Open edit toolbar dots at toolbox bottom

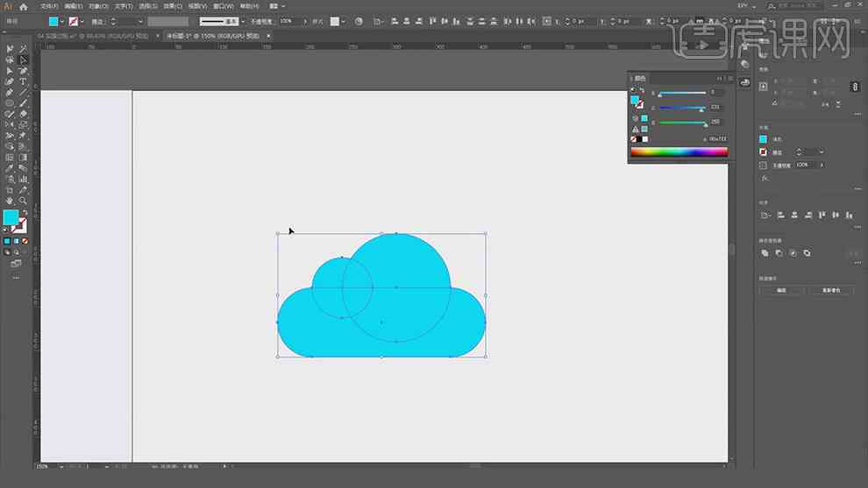click(16, 278)
